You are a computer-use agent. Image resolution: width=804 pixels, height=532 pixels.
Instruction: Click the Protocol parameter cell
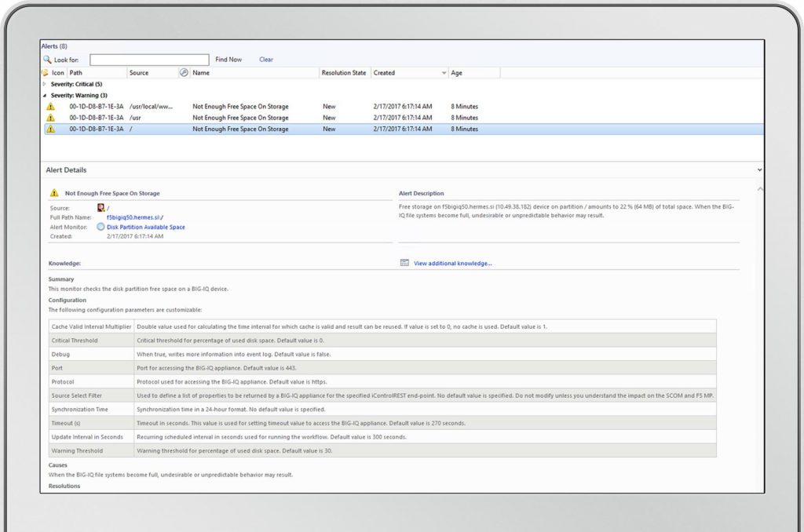pyautogui.click(x=91, y=382)
